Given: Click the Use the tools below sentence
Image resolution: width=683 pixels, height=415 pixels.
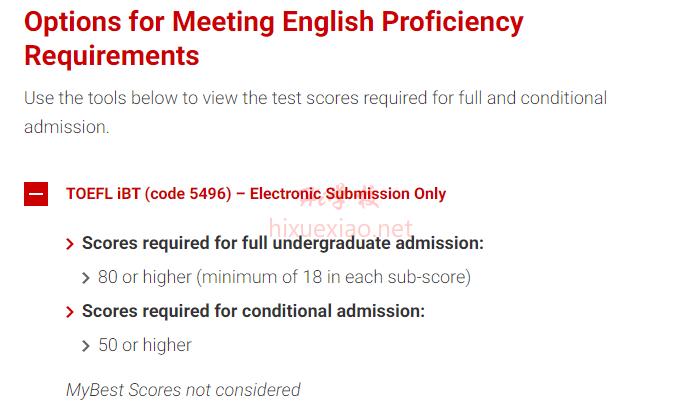Looking at the screenshot, I should point(315,98).
